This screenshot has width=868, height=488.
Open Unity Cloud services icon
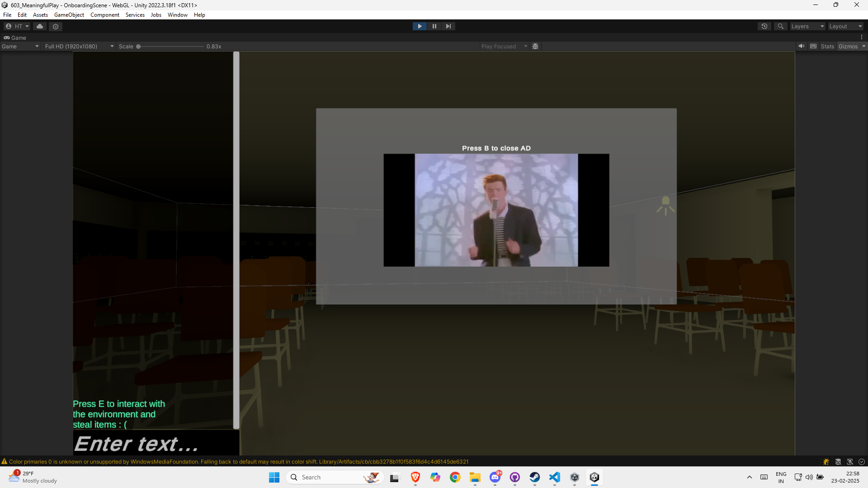40,26
